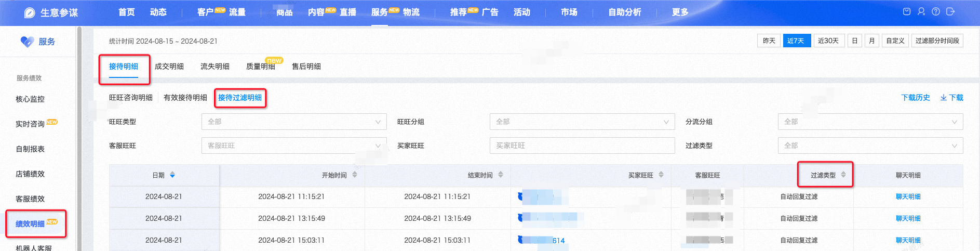Select 有效接待明细 sub-tab
This screenshot has height=251, width=980.
[185, 98]
